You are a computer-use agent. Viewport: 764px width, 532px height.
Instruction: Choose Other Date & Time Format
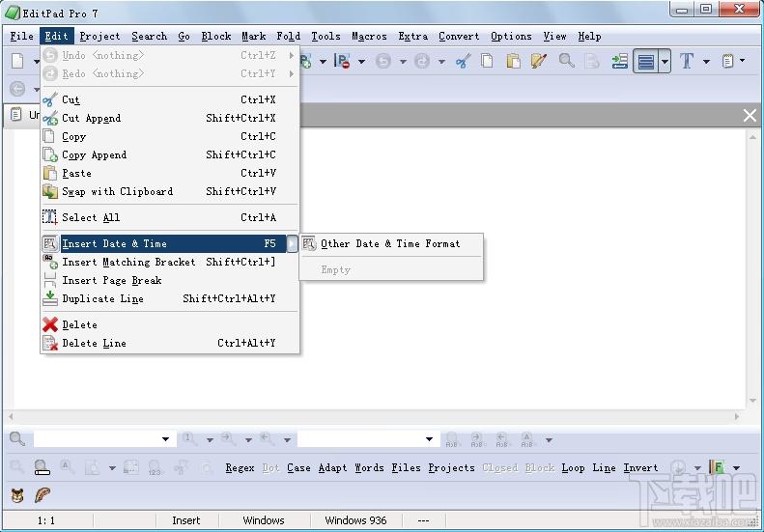pos(391,243)
